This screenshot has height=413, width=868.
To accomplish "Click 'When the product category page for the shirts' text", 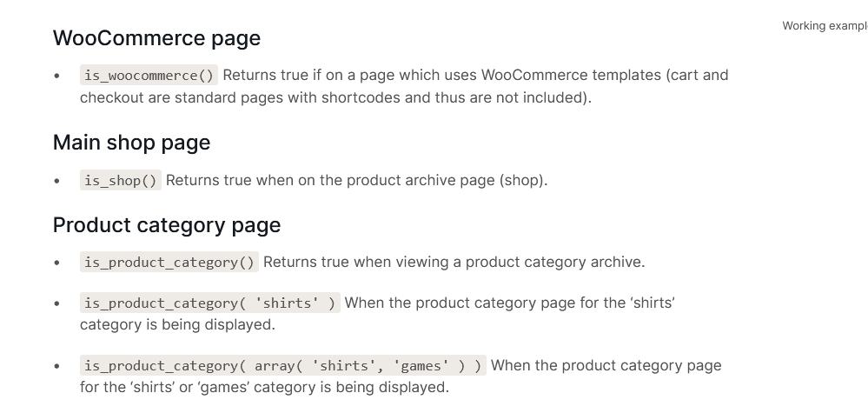I will click(x=509, y=303).
